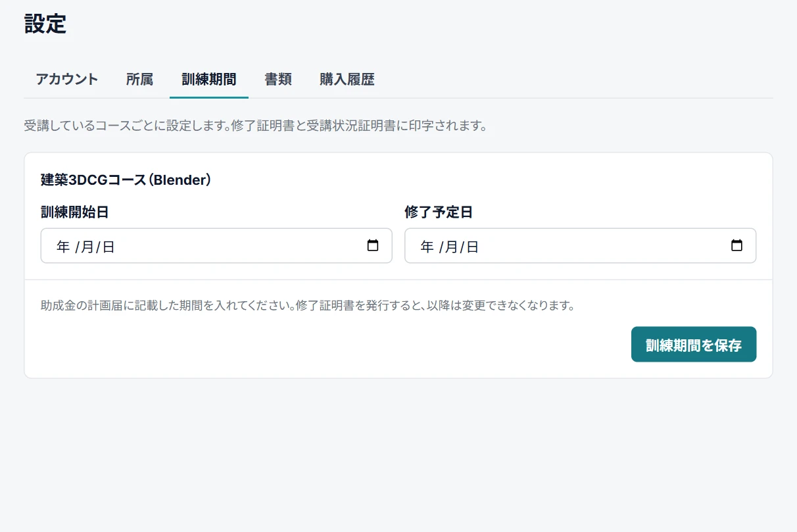Click the 訓練期間を保存 button
Image resolution: width=797 pixels, height=532 pixels.
pyautogui.click(x=694, y=345)
